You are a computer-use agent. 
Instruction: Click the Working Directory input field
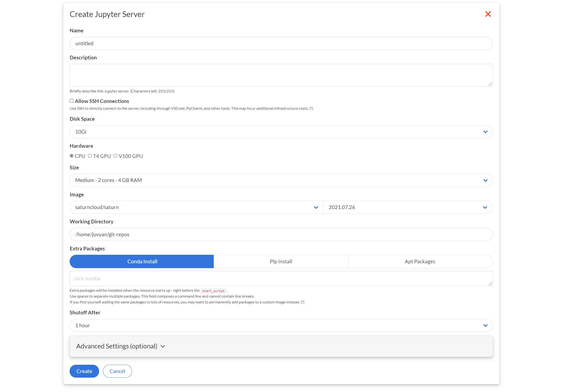[281, 234]
